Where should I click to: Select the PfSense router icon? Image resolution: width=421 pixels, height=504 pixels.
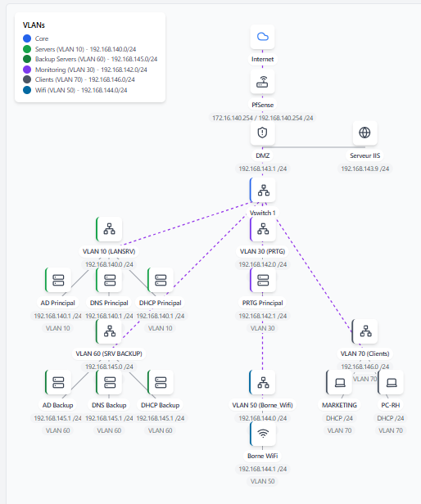263,82
